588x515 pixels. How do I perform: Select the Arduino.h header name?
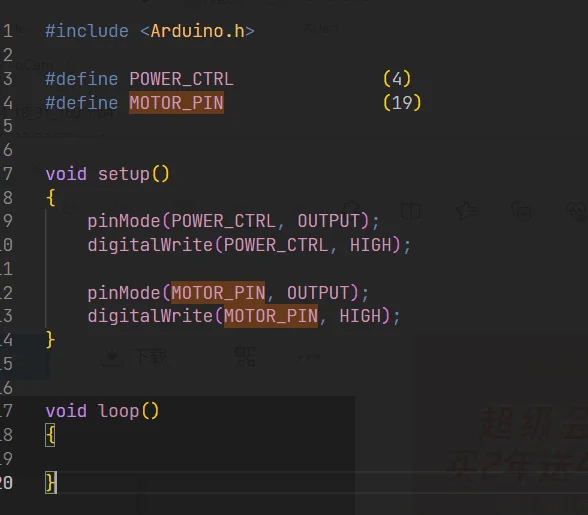click(198, 31)
